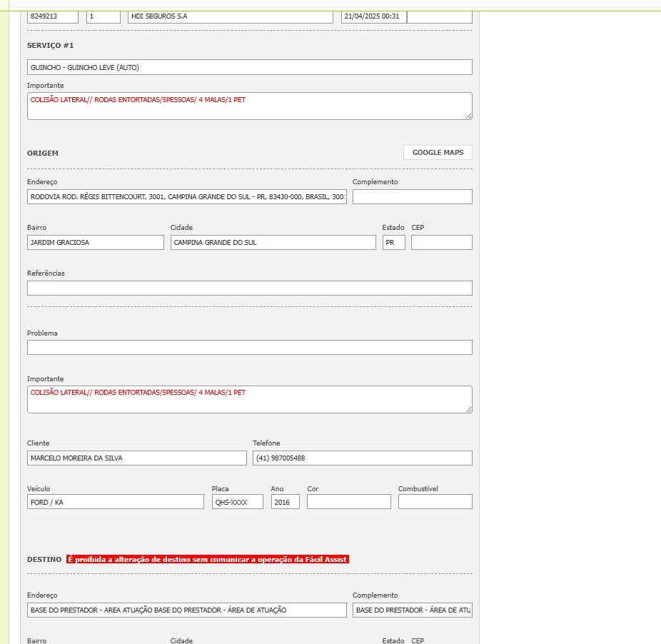Focus the empty Cor field

click(348, 502)
